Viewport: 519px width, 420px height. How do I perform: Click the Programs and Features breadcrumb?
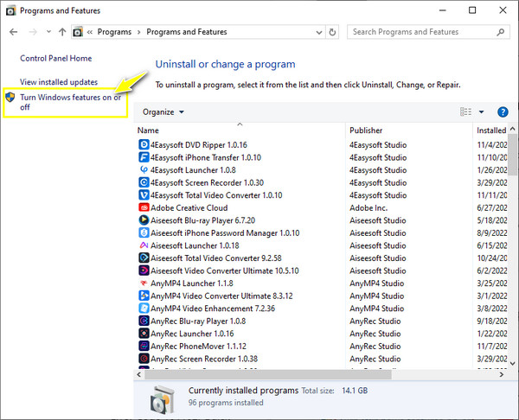tap(187, 32)
